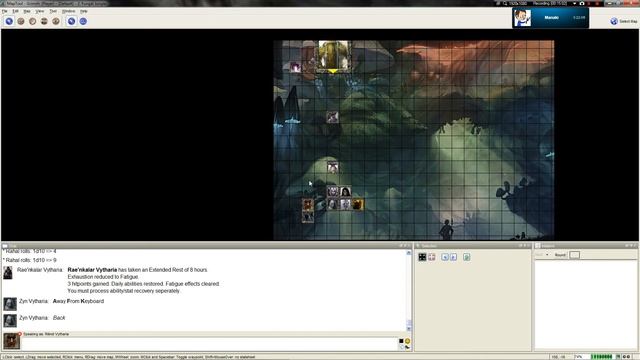Click Zyn Vytharia's avatar beside Back message
This screenshot has height=360, width=640.
10,320
